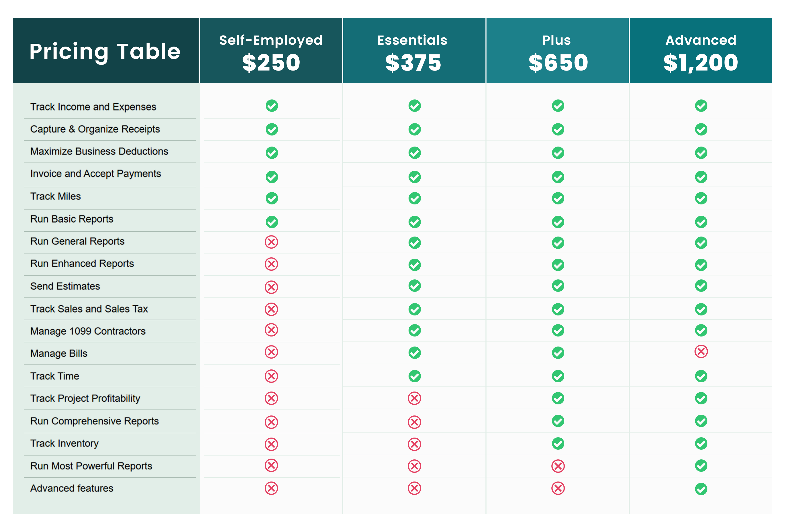Choose the Advanced $1,200 plan header
The image size is (785, 532).
coord(701,51)
